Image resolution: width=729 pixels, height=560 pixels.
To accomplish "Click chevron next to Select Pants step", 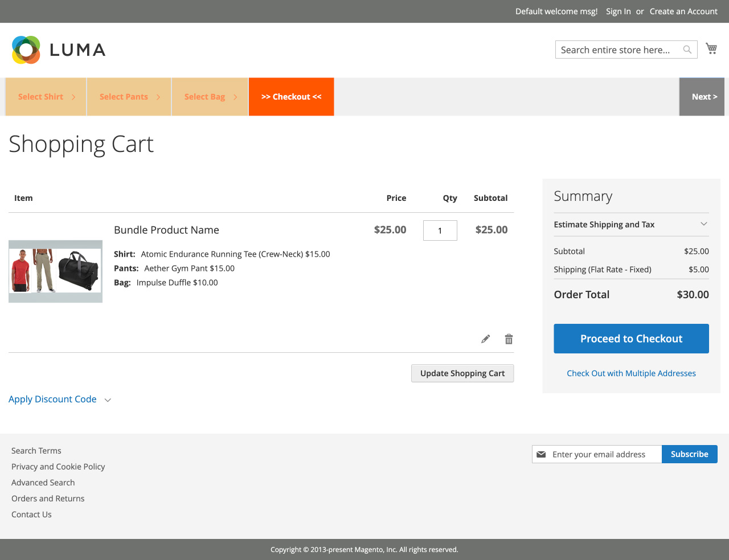I will pyautogui.click(x=158, y=97).
